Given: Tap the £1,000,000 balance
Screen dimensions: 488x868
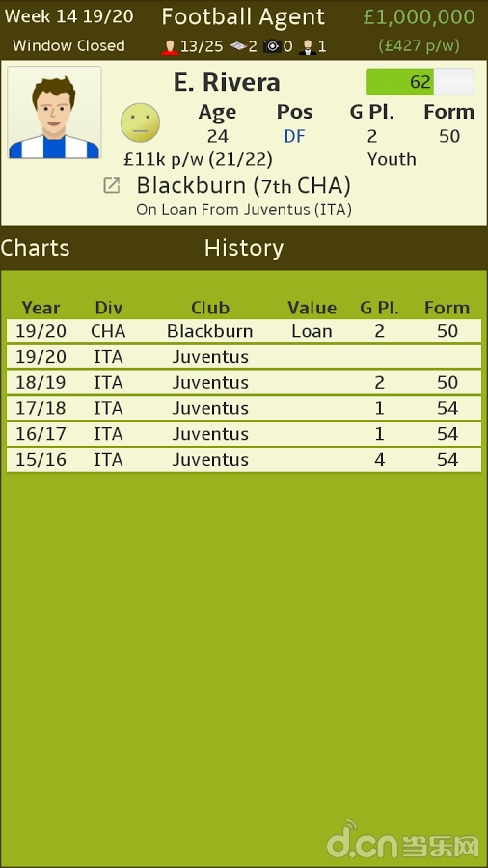Looking at the screenshot, I should (419, 17).
